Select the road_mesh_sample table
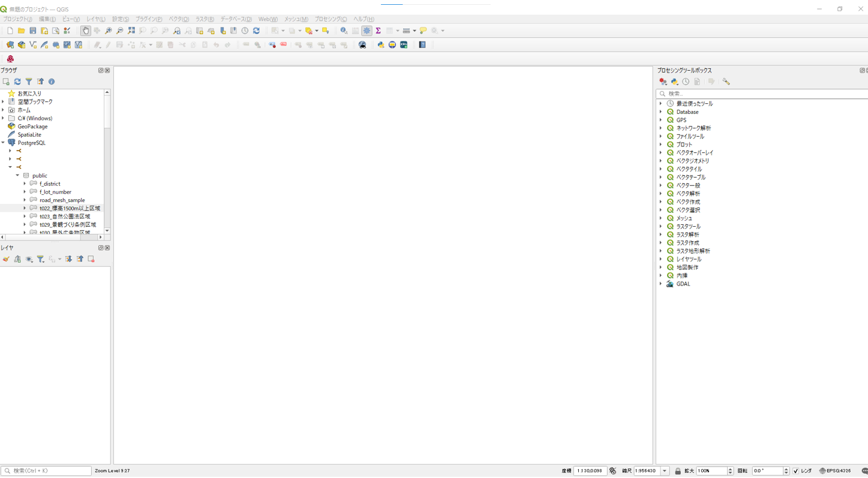Screen dimensions: 868x478 (62, 200)
